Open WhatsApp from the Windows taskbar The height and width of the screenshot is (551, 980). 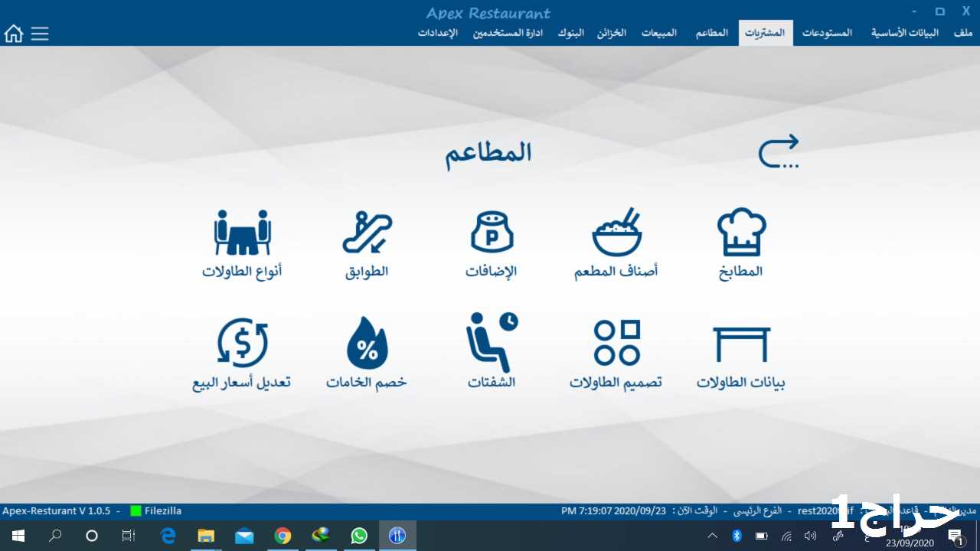[x=359, y=536]
